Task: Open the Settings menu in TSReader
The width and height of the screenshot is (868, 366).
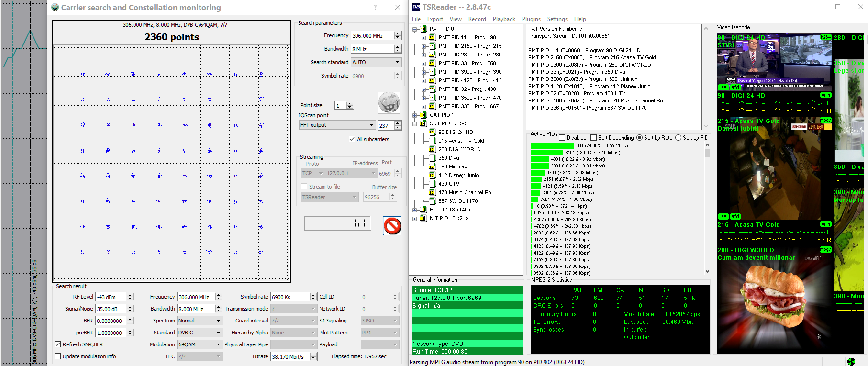Action: pyautogui.click(x=557, y=19)
